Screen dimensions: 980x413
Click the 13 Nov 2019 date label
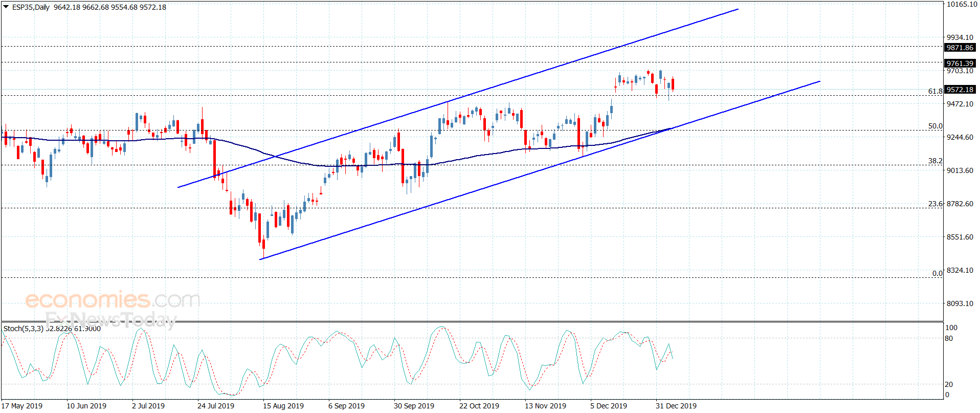(x=546, y=406)
